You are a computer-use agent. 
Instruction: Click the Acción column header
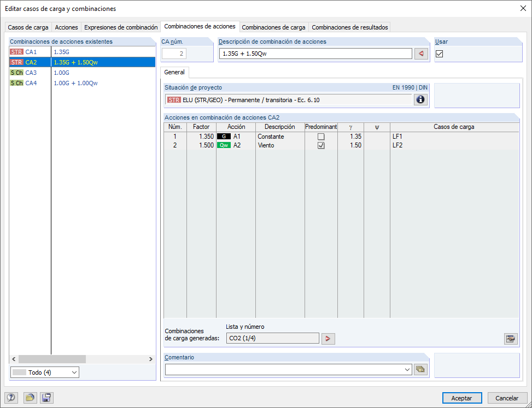pos(236,127)
